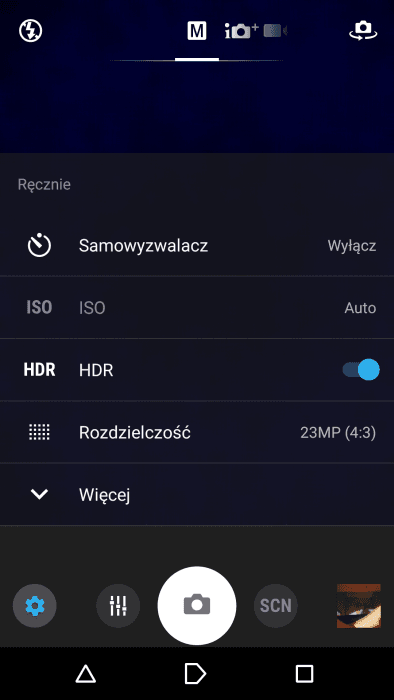This screenshot has height=700, width=394.
Task: Open manual sliders adjustment button
Action: 118,606
